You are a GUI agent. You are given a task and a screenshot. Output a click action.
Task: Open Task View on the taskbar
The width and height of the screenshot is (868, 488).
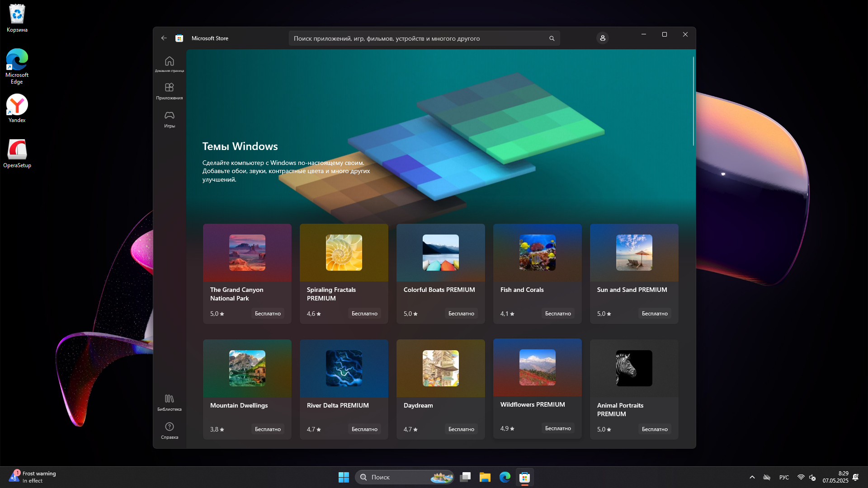click(465, 477)
